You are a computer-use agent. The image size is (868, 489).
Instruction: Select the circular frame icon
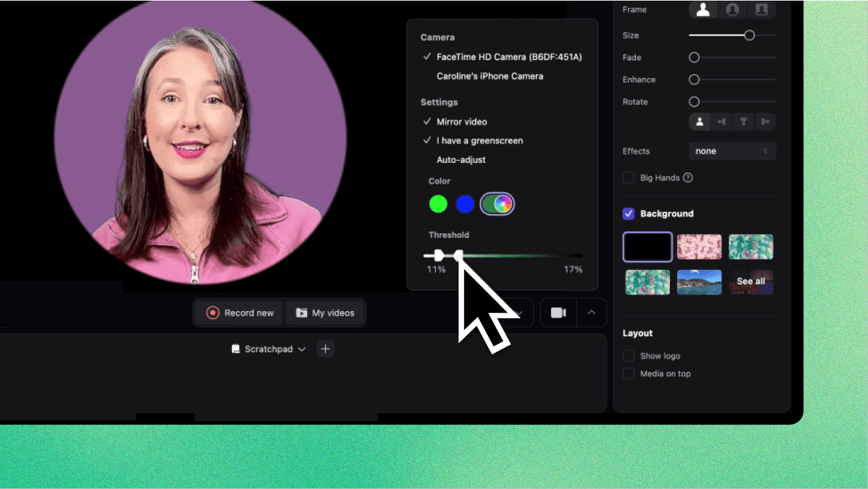(732, 10)
